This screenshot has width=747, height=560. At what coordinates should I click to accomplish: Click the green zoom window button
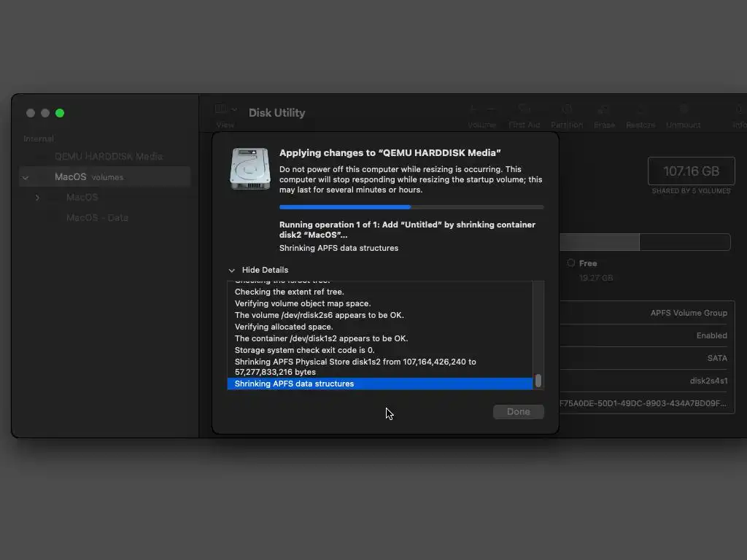click(x=60, y=113)
